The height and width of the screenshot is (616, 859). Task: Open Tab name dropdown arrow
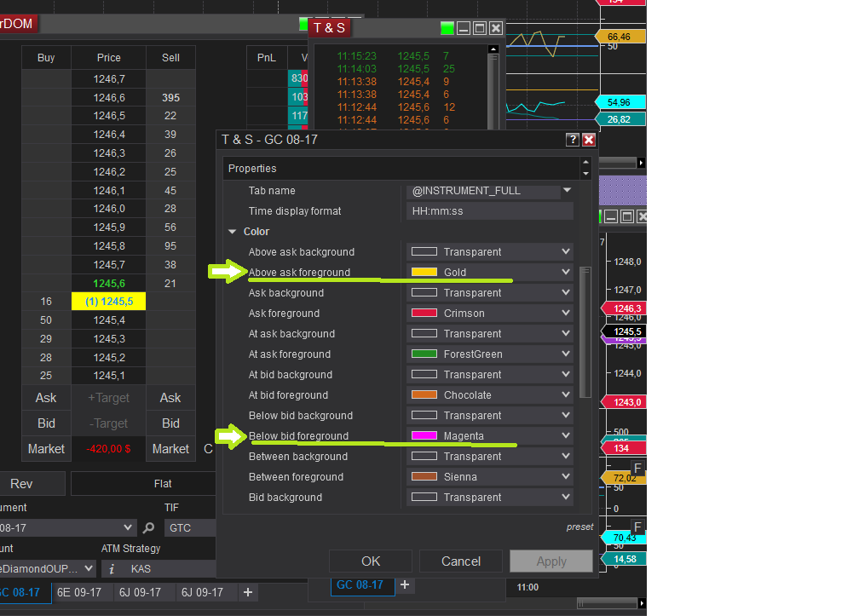(567, 191)
